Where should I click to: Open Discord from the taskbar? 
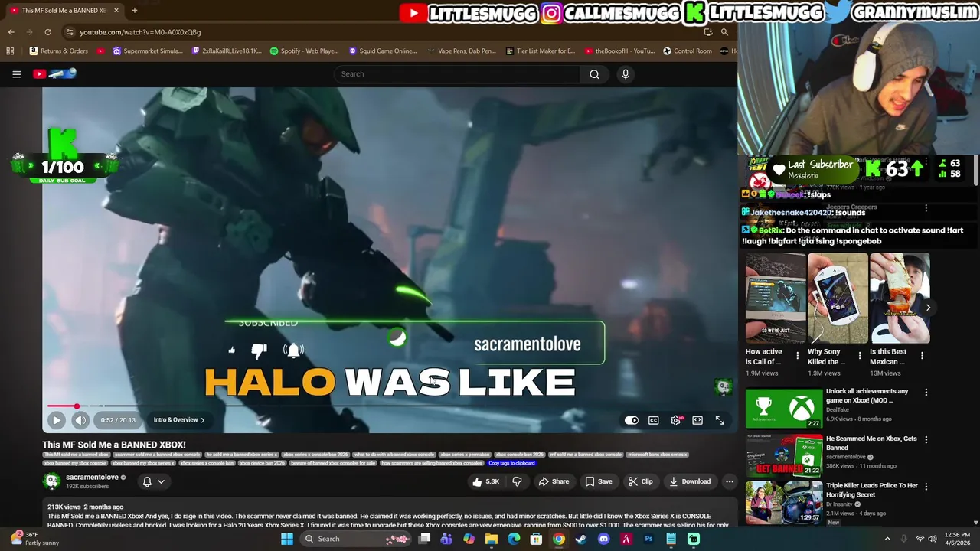pyautogui.click(x=603, y=539)
